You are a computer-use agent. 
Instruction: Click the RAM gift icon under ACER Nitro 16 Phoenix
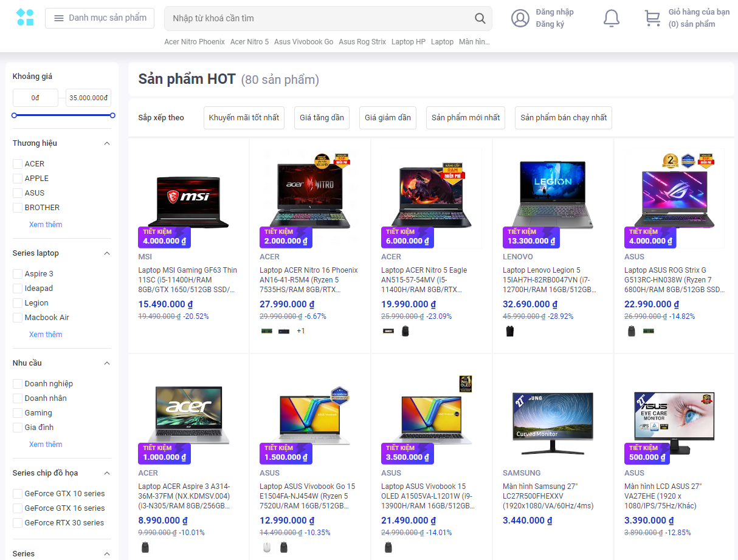(266, 331)
